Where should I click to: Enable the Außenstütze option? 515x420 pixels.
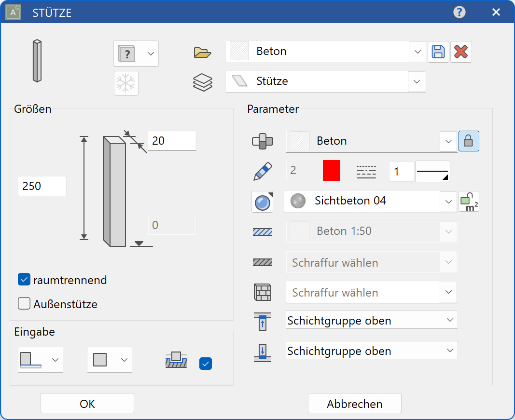point(24,304)
